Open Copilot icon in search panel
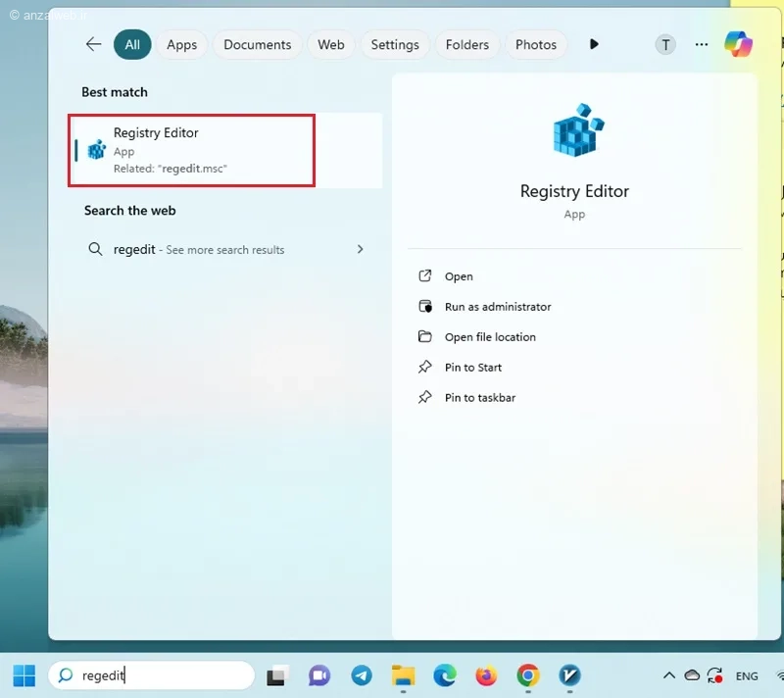This screenshot has width=784, height=698. coord(738,44)
